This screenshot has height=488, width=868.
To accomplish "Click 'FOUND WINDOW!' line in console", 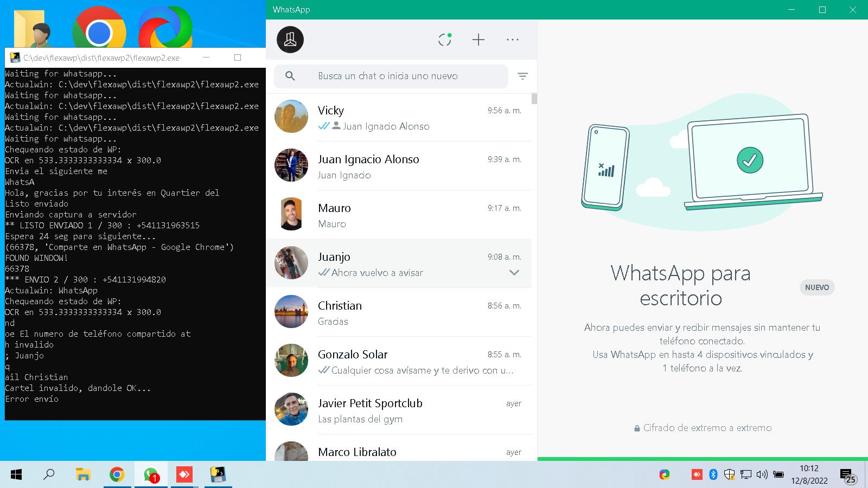I will pos(36,258).
